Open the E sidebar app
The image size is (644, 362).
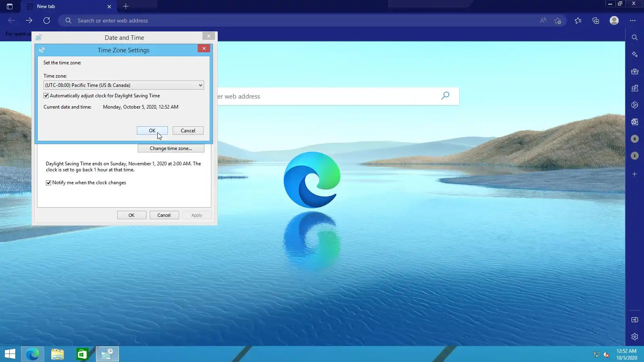635,156
